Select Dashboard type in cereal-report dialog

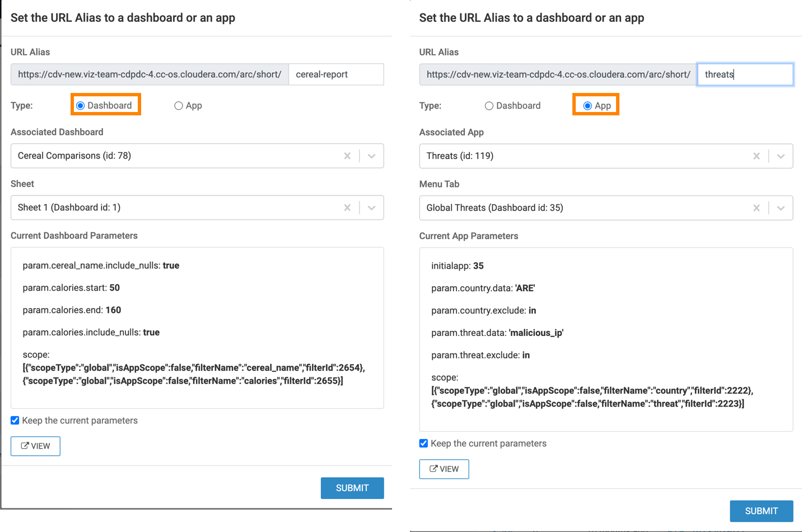tap(81, 106)
